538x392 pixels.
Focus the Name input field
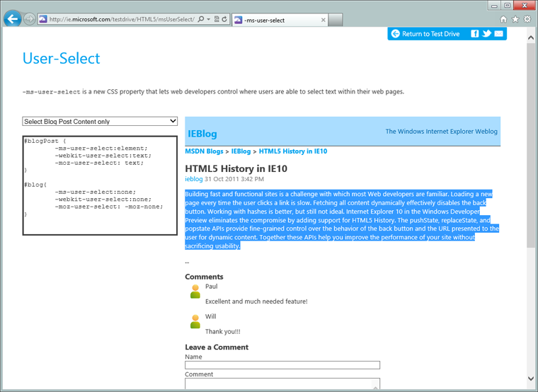tap(282, 365)
